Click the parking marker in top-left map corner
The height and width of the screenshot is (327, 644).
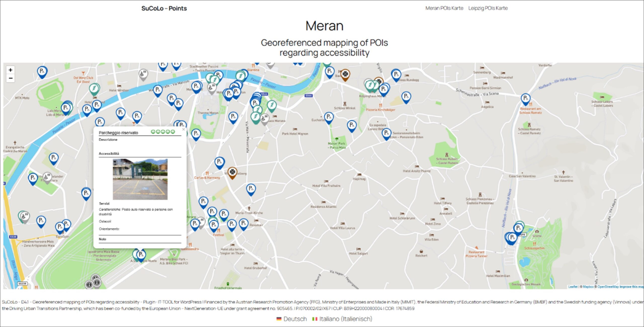click(42, 71)
